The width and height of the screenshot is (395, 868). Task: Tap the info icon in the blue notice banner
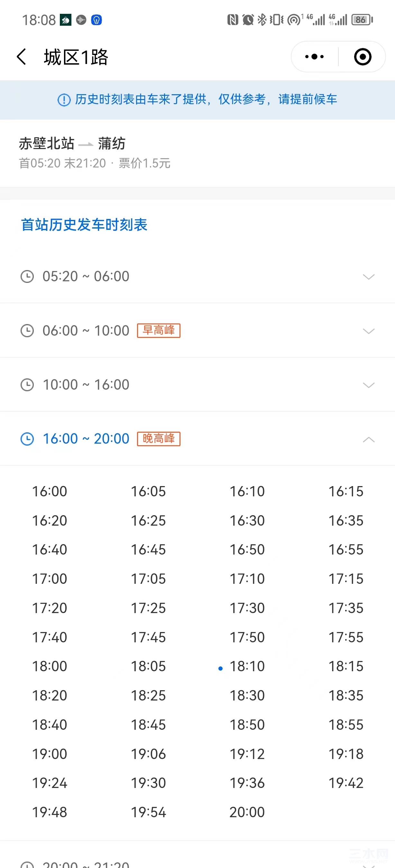pos(64,100)
